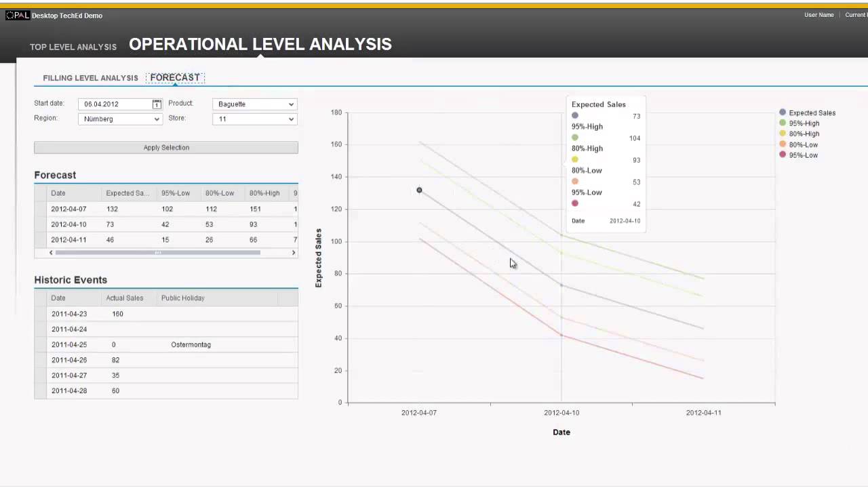The height and width of the screenshot is (488, 868).
Task: Click the Forecast table horizontal scrollbar thumb
Action: [x=158, y=253]
